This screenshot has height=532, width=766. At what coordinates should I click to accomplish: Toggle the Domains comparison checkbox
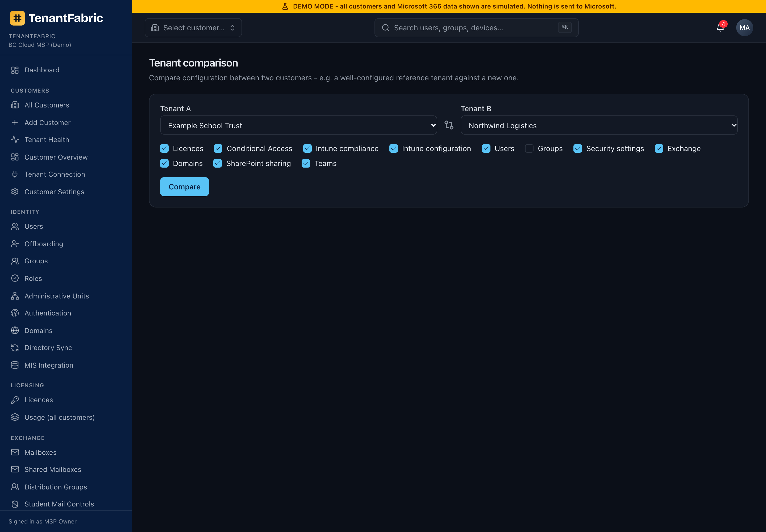[164, 163]
